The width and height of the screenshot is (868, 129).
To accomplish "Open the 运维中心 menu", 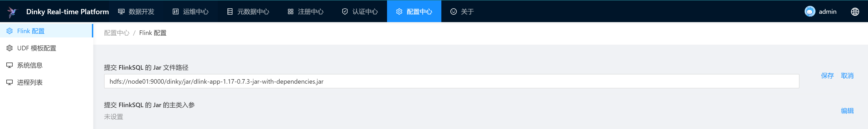I will [x=190, y=12].
